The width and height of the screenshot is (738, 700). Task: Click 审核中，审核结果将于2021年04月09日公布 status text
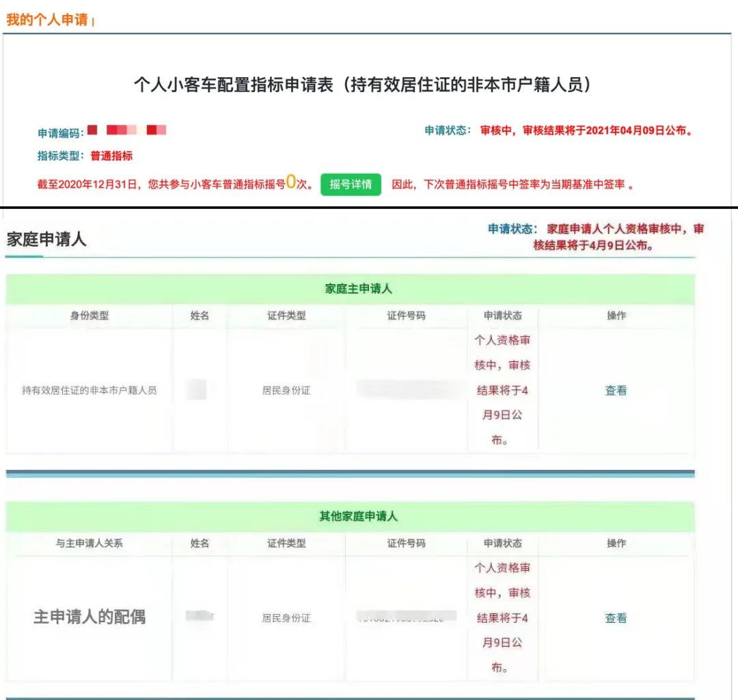[x=586, y=130]
